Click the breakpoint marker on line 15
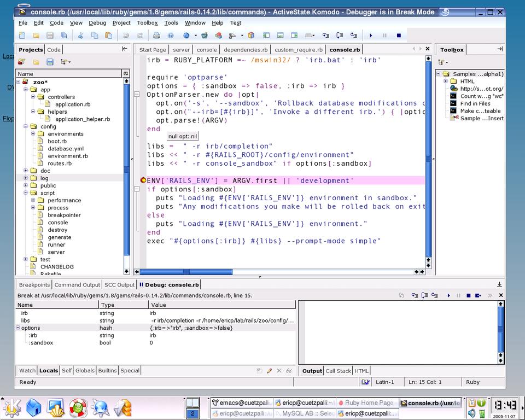The height and width of the screenshot is (420, 525). [143, 180]
